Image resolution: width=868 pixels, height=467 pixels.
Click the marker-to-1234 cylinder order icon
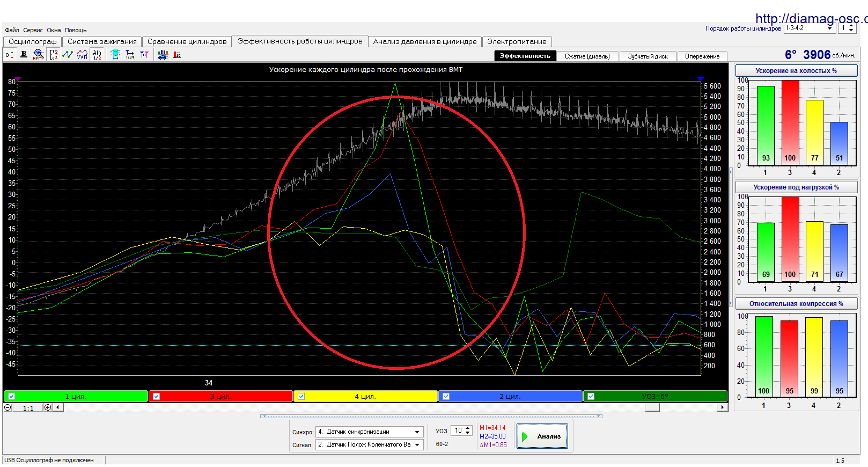click(x=130, y=54)
